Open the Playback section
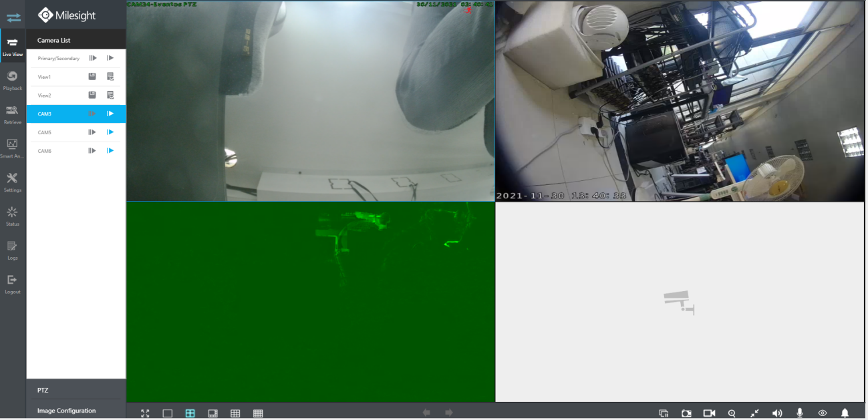The height and width of the screenshot is (420, 868). pos(12,80)
